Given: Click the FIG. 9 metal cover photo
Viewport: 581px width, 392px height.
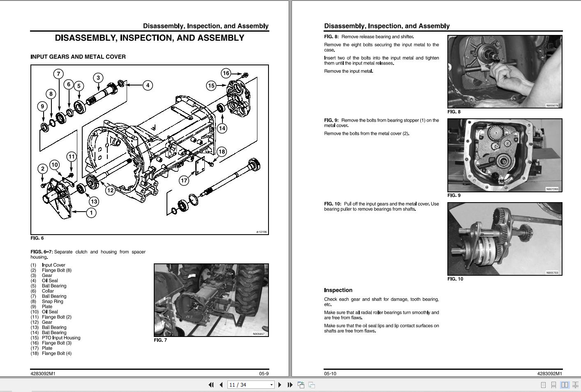Looking at the screenshot, I should tap(505, 155).
